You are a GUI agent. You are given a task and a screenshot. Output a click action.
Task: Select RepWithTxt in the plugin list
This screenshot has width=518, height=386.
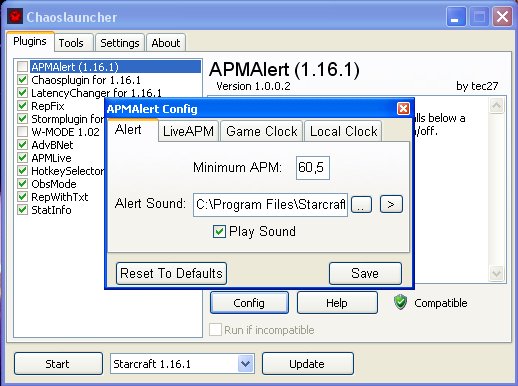tap(60, 197)
